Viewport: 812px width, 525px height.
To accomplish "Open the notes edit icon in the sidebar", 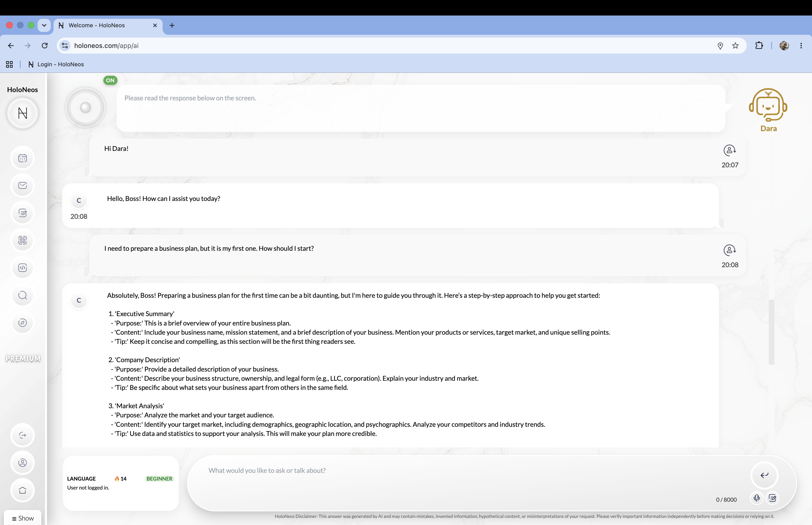I will pos(23,213).
